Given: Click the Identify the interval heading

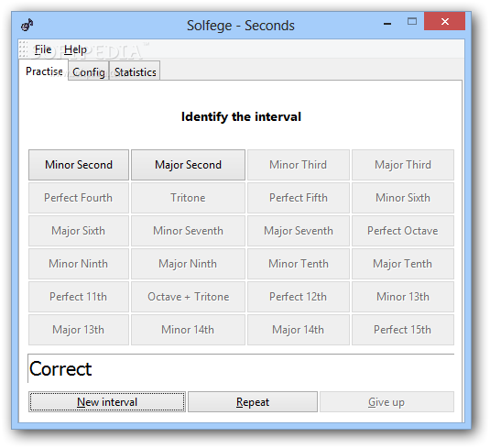Looking at the screenshot, I should point(241,116).
